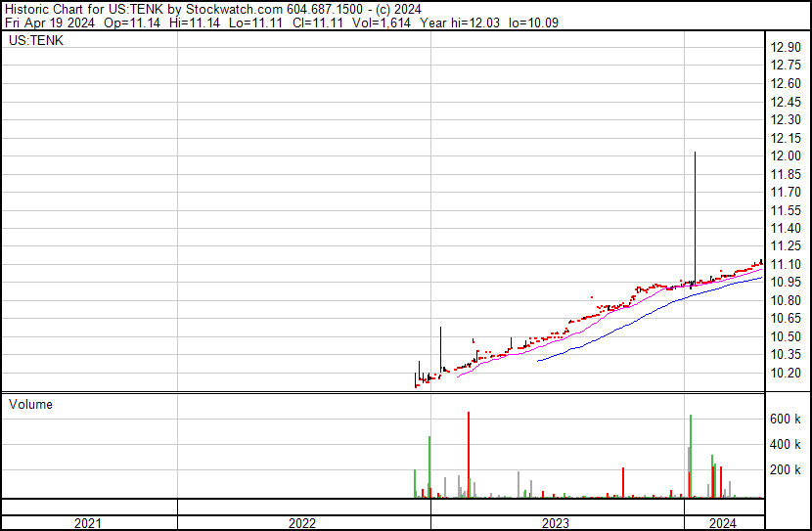This screenshot has width=812, height=531.
Task: Click the 12.90 price axis label
Action: 787,47
